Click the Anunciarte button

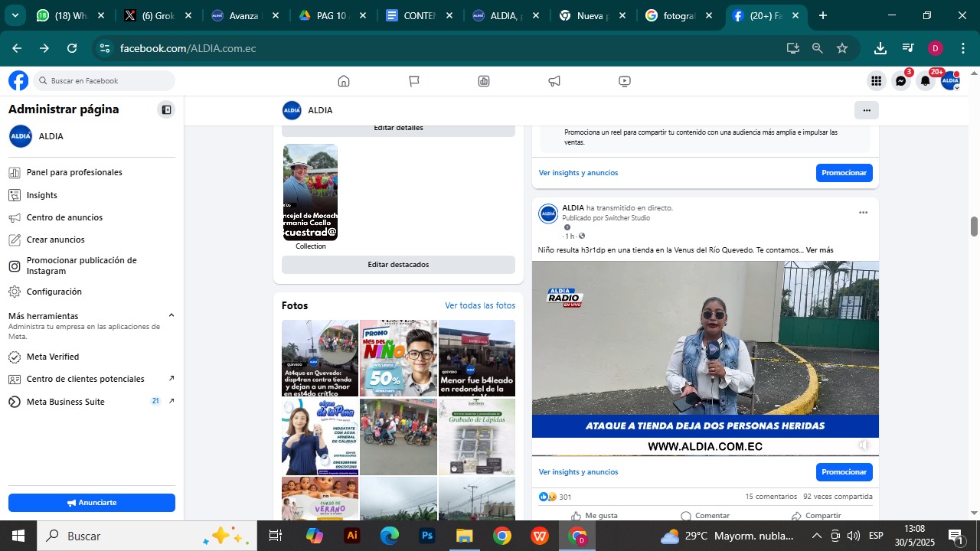92,503
